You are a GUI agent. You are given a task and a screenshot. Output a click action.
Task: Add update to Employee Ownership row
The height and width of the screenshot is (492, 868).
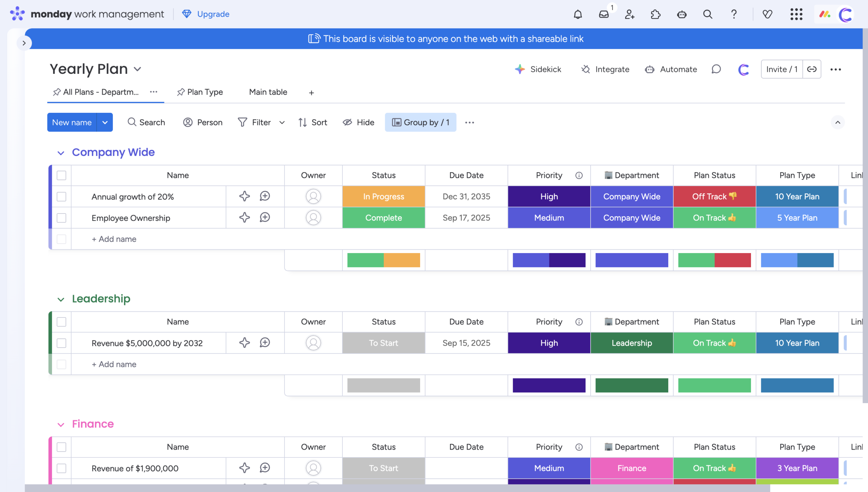(x=265, y=218)
